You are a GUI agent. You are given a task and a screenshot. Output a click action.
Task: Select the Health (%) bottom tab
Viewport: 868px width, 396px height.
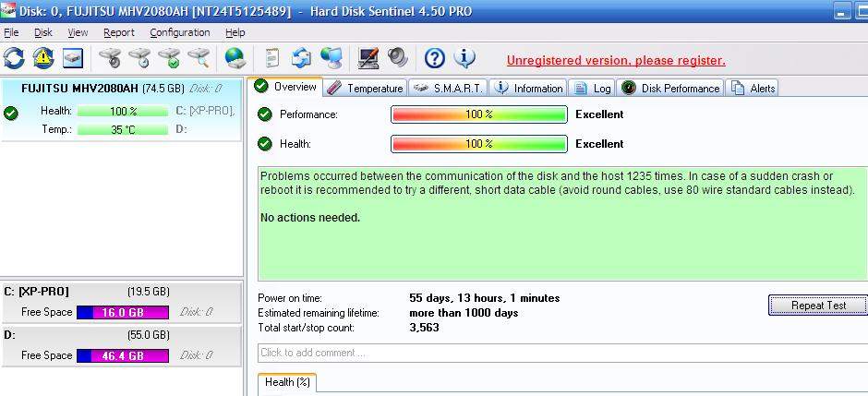(x=287, y=382)
